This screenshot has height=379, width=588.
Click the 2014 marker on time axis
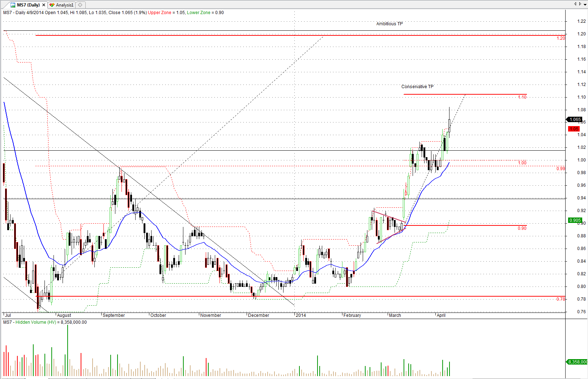tap(301, 315)
